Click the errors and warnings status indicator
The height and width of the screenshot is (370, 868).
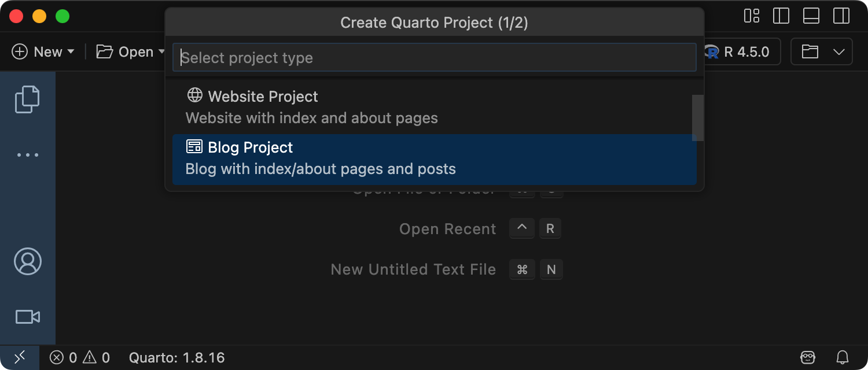[x=80, y=358]
